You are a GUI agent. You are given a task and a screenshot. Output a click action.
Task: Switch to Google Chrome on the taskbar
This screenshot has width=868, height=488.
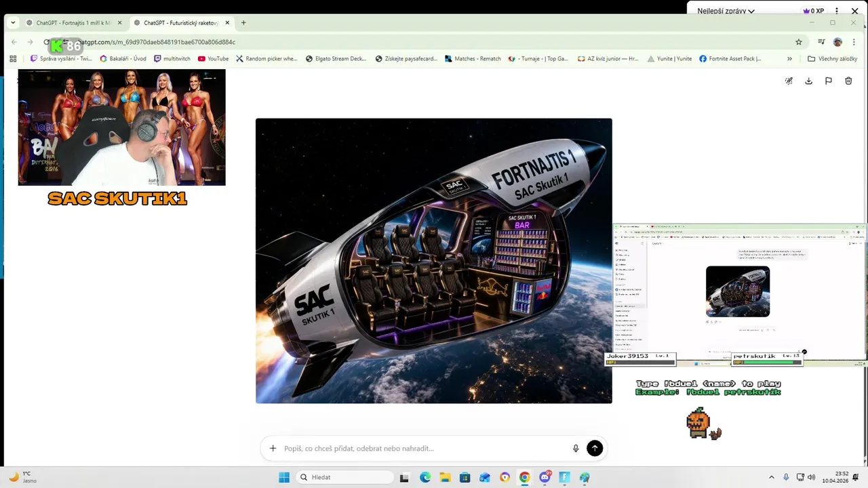pos(524,477)
